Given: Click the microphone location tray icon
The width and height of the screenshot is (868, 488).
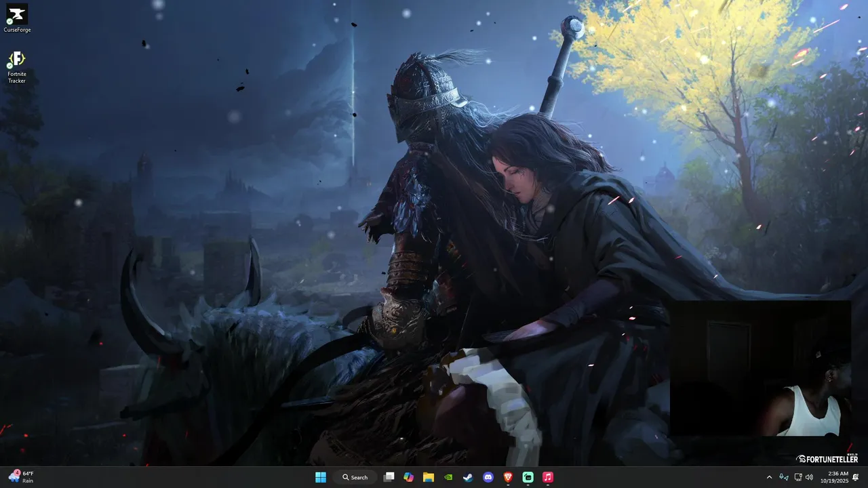Looking at the screenshot, I should pos(785,477).
